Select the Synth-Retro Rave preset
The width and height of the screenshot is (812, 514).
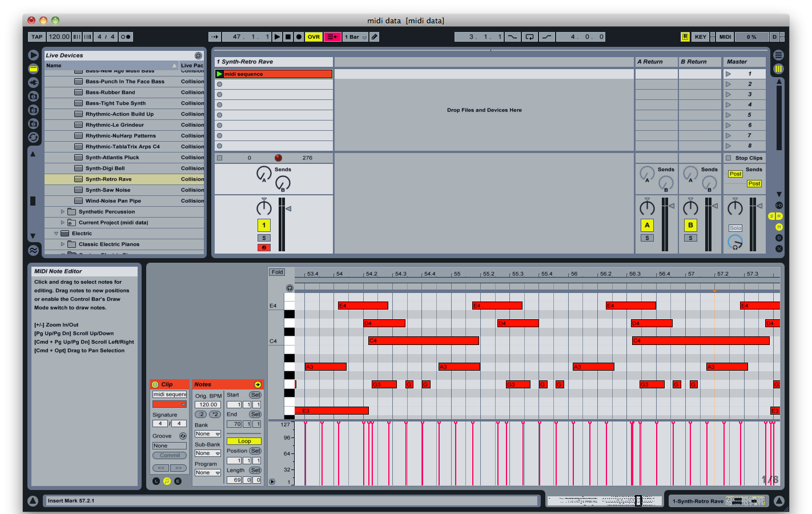pos(124,179)
